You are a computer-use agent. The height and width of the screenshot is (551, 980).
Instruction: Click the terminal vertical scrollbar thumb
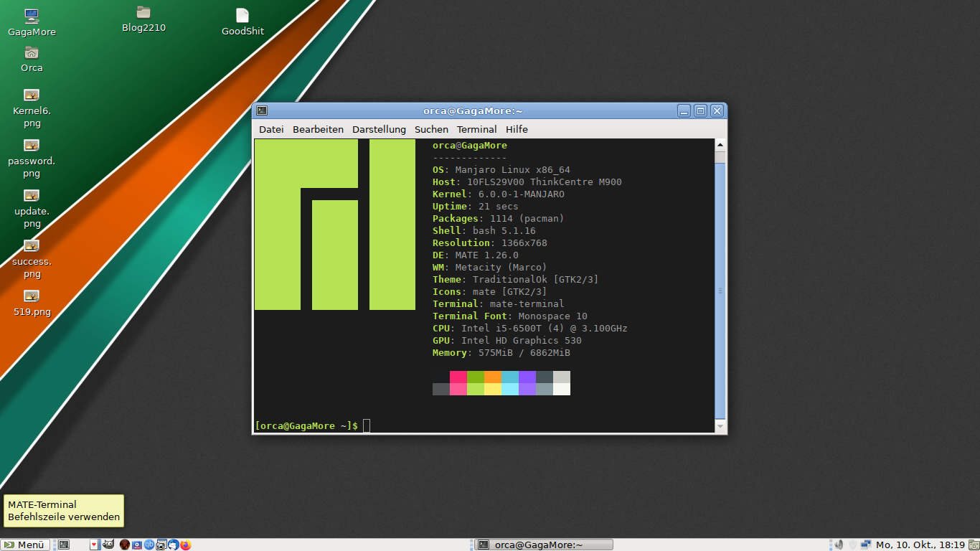pyautogui.click(x=721, y=291)
